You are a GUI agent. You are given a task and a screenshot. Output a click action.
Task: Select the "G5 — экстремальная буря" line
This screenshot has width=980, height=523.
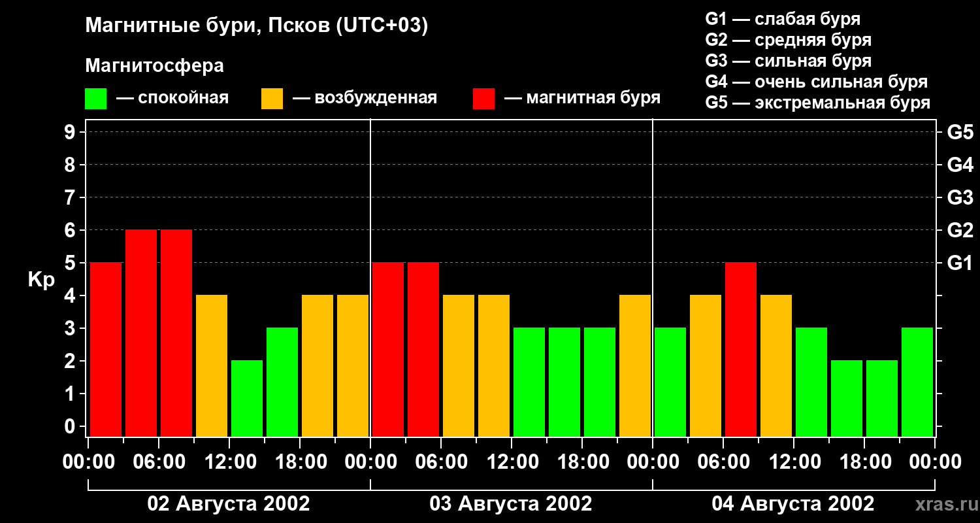818,103
